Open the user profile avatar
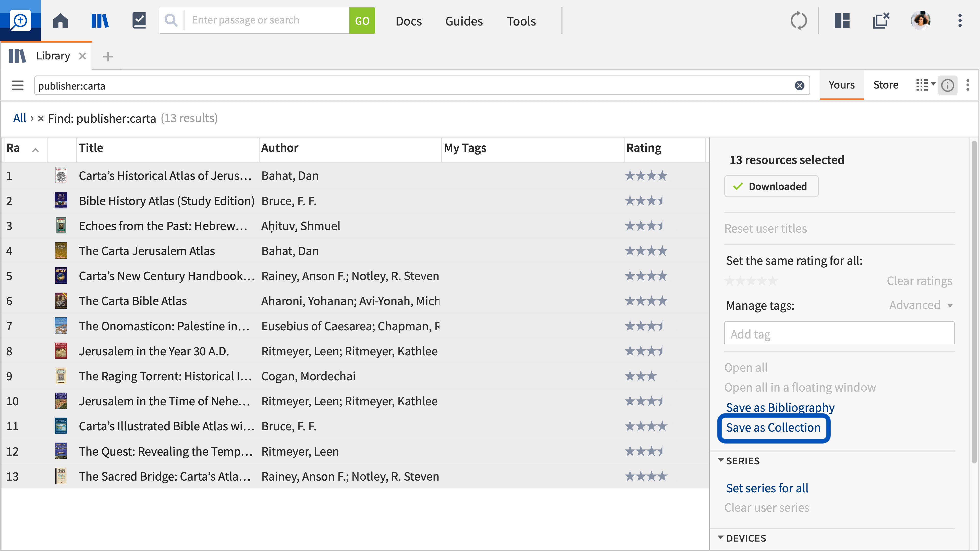The height and width of the screenshot is (551, 980). [921, 20]
